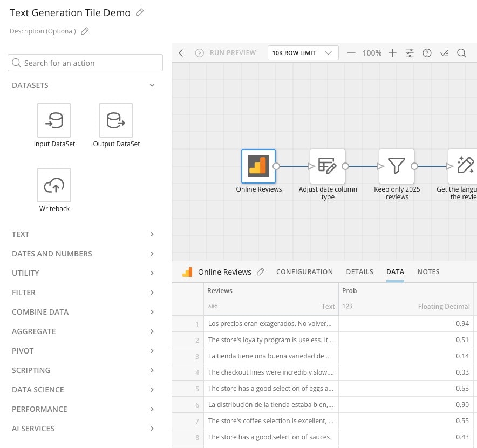The width and height of the screenshot is (477, 448).
Task: Click the Input DataSet tile icon
Action: click(54, 120)
